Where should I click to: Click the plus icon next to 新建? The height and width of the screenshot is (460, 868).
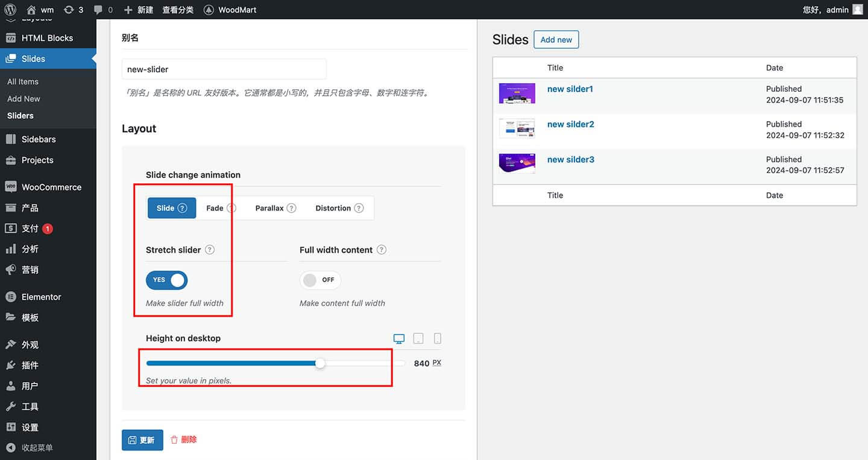(128, 10)
